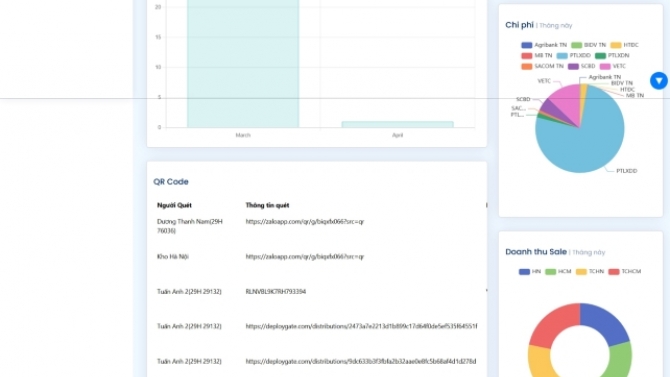Toggle TCHCM legend entry in Doanh thu Sale
This screenshot has width=670, height=377.
point(625,271)
